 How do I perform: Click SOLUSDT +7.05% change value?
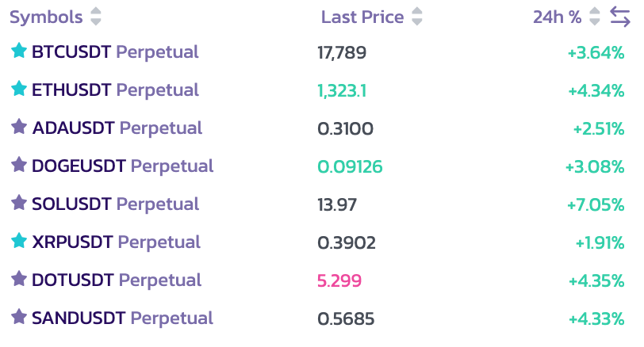coord(596,204)
